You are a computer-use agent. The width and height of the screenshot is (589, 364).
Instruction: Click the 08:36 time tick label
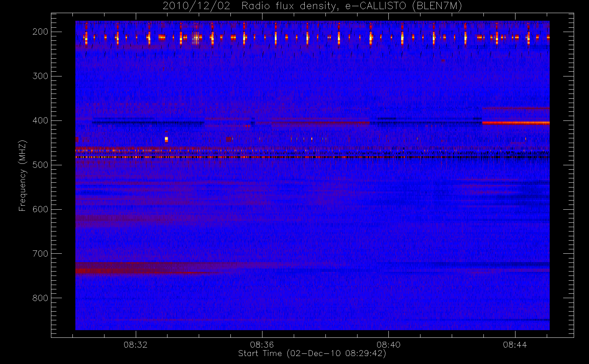point(262,345)
